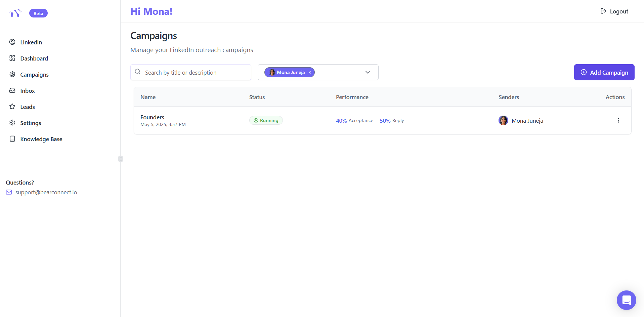644x317 pixels.
Task: Open the LinkedIn sidebar item
Action: pyautogui.click(x=31, y=42)
